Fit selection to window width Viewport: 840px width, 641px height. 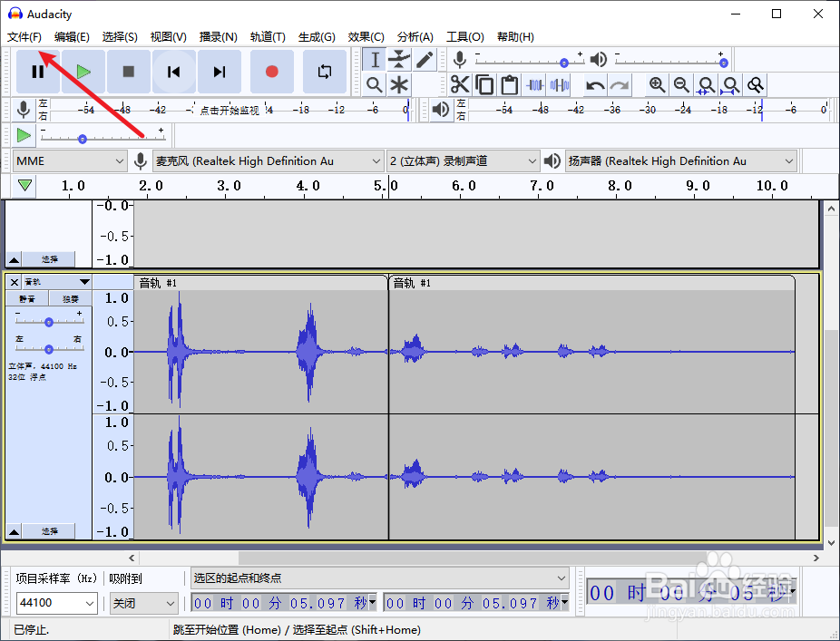click(x=706, y=84)
